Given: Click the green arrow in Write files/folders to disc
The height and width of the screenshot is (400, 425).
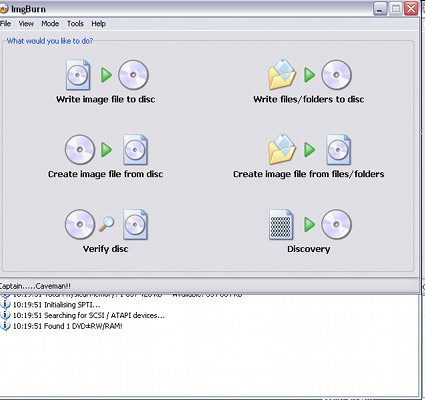Looking at the screenshot, I should 309,75.
